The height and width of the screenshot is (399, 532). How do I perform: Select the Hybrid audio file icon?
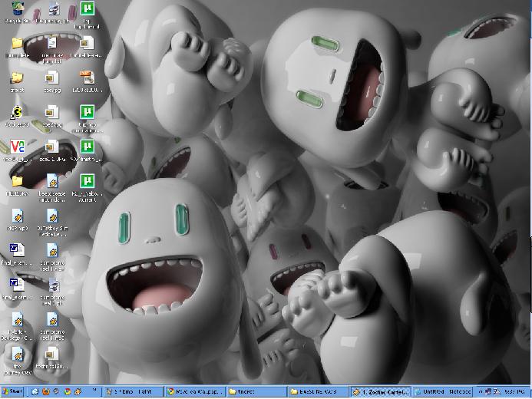tap(18, 326)
